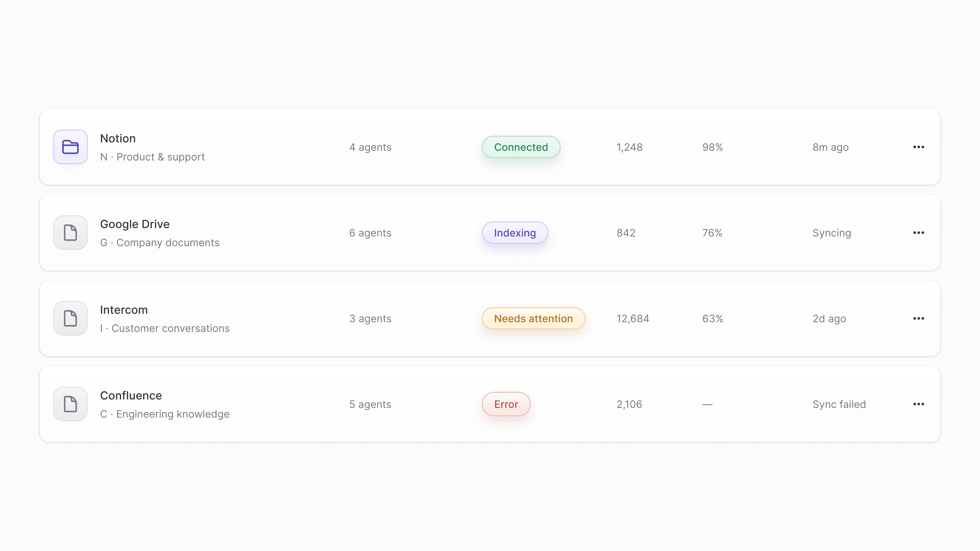This screenshot has height=551, width=980.
Task: Click the Indexing status badge
Action: [515, 233]
